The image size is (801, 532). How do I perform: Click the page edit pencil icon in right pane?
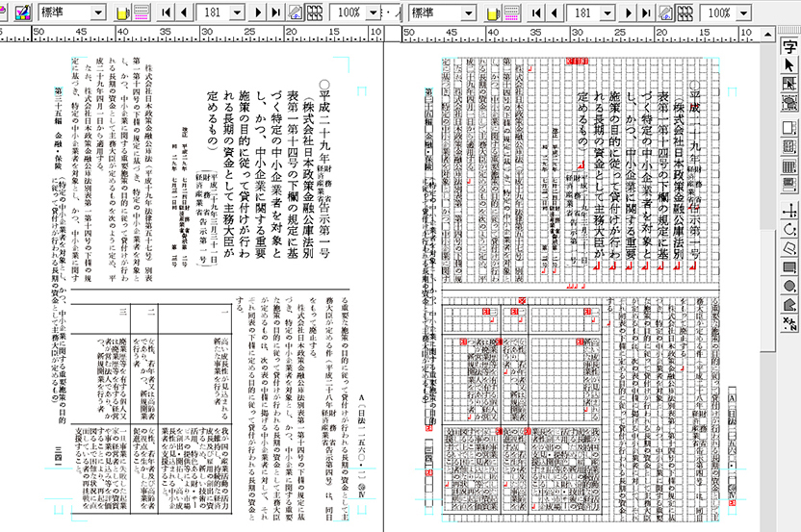pos(665,13)
